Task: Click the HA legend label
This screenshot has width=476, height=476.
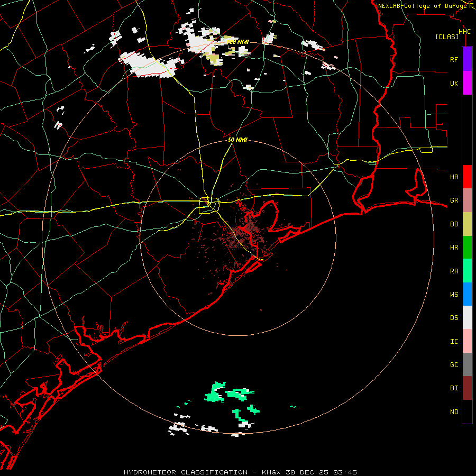Action: tap(454, 177)
